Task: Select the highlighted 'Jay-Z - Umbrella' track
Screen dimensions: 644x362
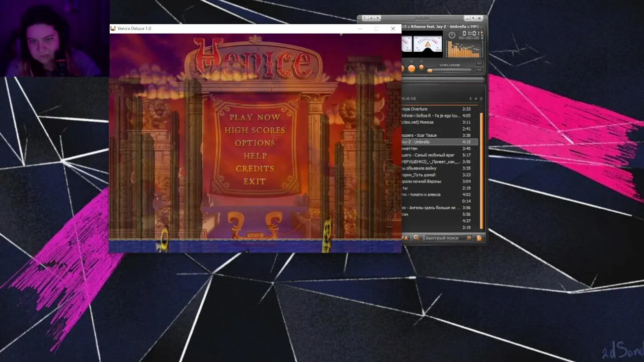Action: coord(440,142)
